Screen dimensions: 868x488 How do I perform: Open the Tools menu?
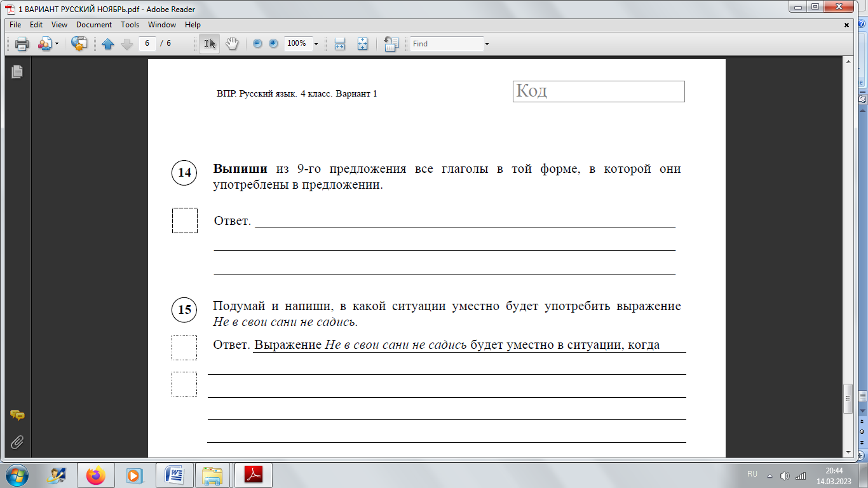click(130, 25)
